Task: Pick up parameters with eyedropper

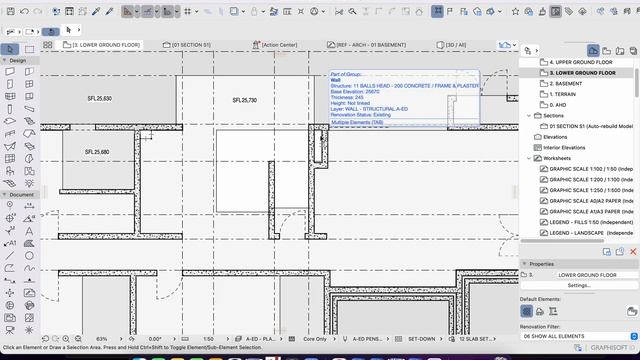Action: coord(96,11)
